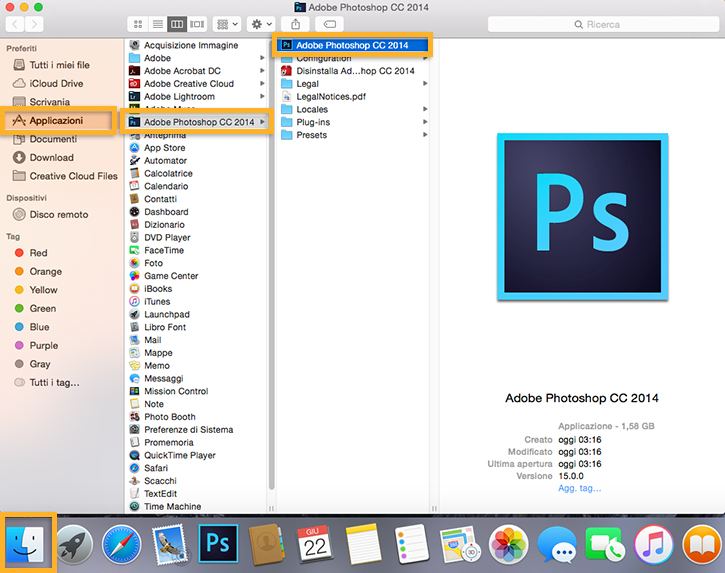Open FaceTime green icon in Dock

(605, 544)
